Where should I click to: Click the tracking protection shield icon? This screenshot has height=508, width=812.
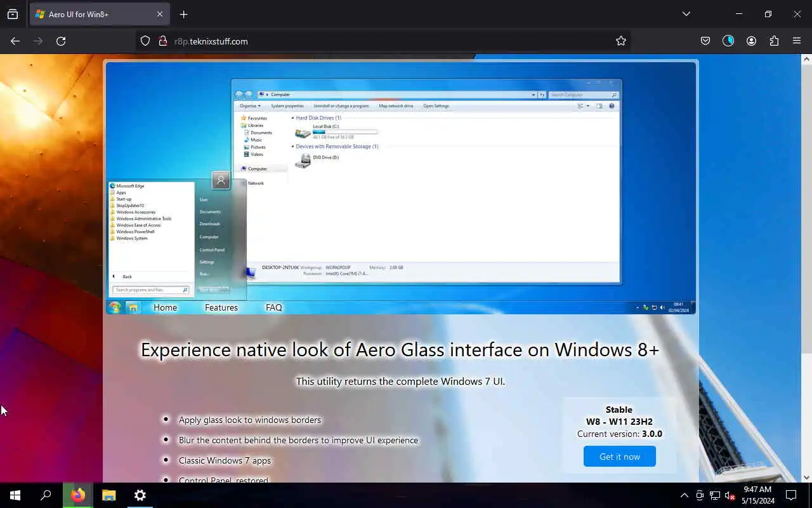tap(145, 41)
